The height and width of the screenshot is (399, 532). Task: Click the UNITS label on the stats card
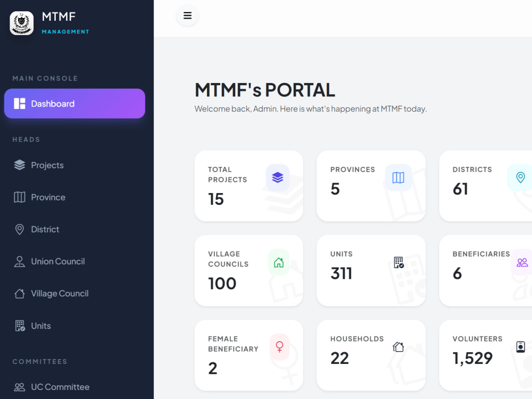tap(342, 254)
